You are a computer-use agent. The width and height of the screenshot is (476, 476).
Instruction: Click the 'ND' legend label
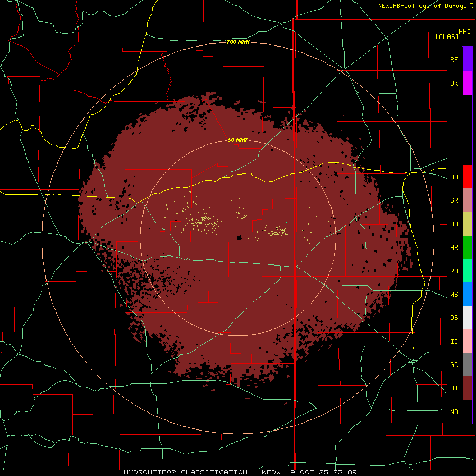tap(454, 412)
